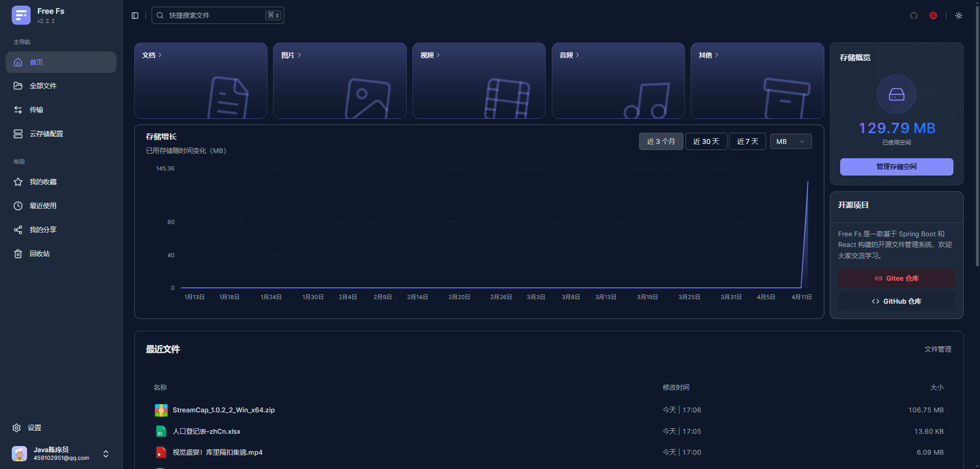The width and height of the screenshot is (980, 469).
Task: Open the 文件管理 link
Action: [x=938, y=349]
